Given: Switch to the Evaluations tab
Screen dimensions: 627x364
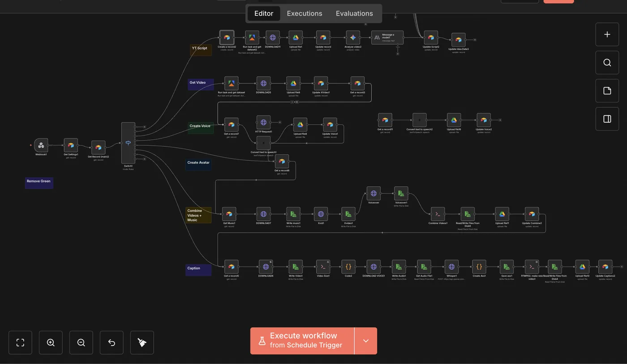Looking at the screenshot, I should pyautogui.click(x=354, y=13).
